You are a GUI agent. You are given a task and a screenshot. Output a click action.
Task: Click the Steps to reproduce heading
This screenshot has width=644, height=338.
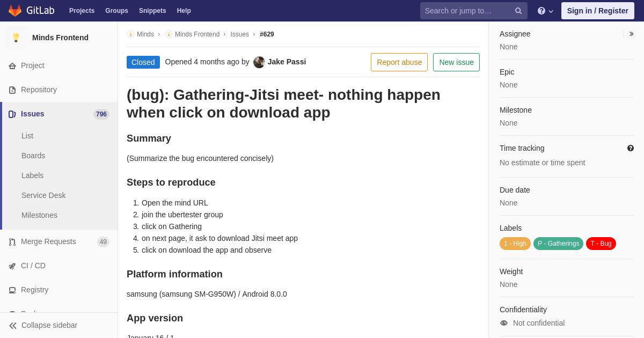(171, 182)
